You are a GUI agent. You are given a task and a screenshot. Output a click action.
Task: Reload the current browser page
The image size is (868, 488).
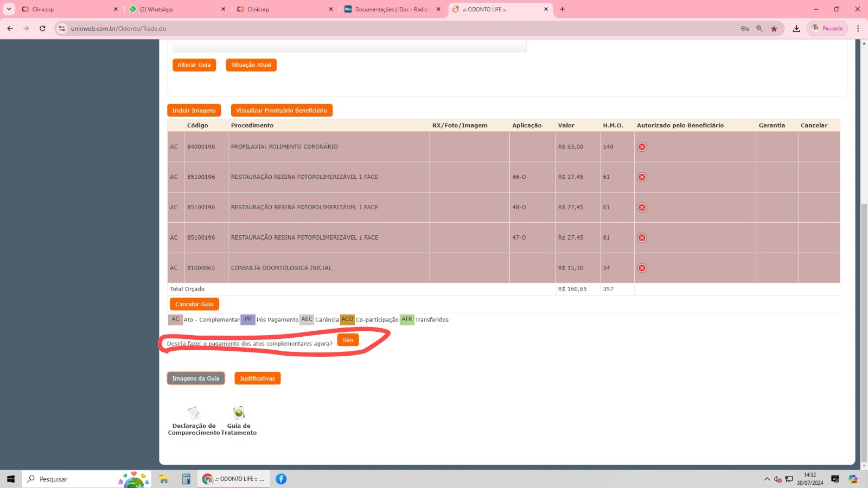tap(42, 28)
